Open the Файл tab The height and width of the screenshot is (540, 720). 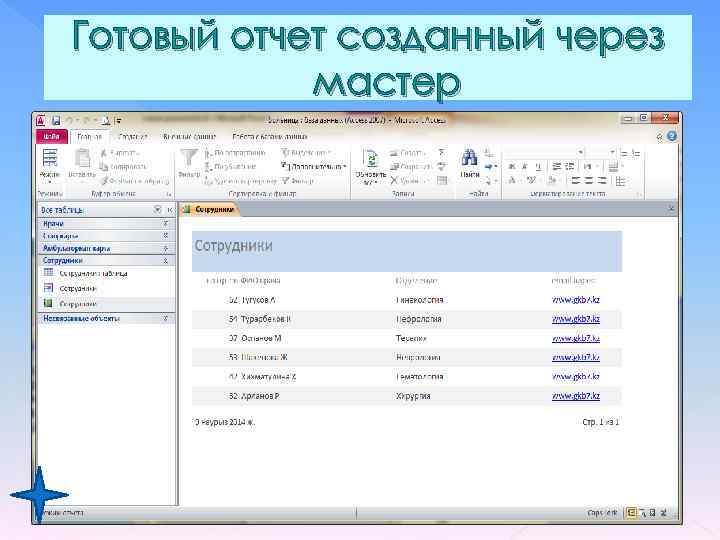[x=51, y=136]
